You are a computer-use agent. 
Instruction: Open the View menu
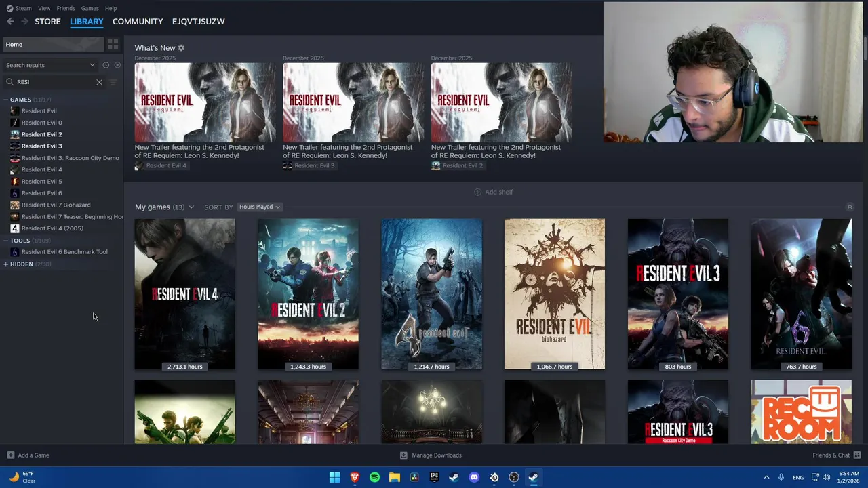tap(44, 8)
